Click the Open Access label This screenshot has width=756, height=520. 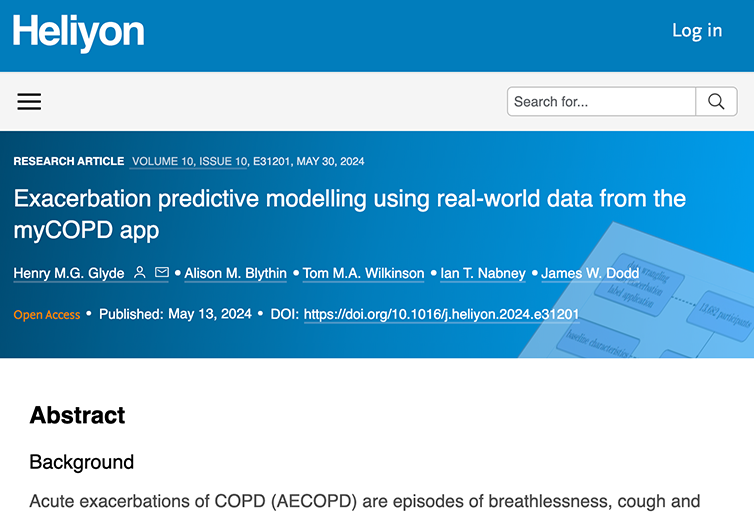[47, 315]
